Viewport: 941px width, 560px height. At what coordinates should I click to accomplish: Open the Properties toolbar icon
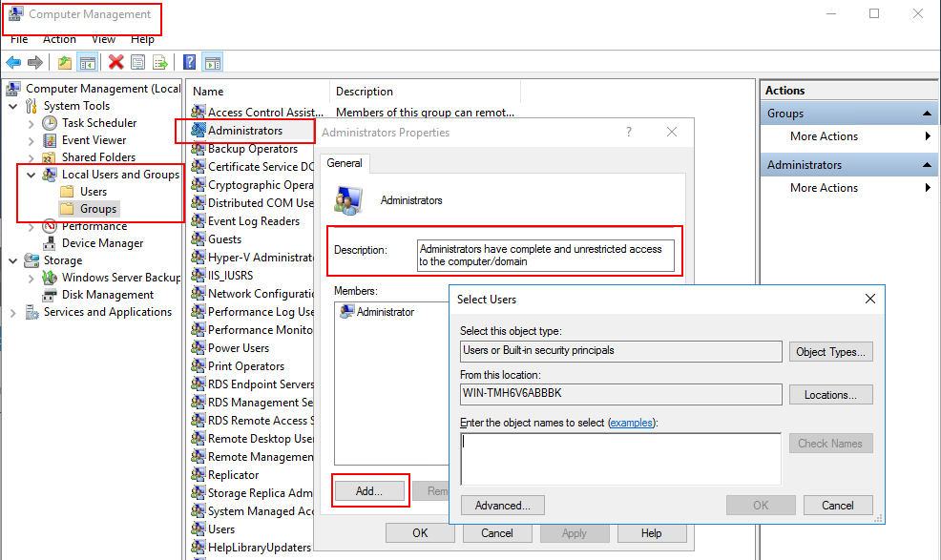[x=138, y=62]
